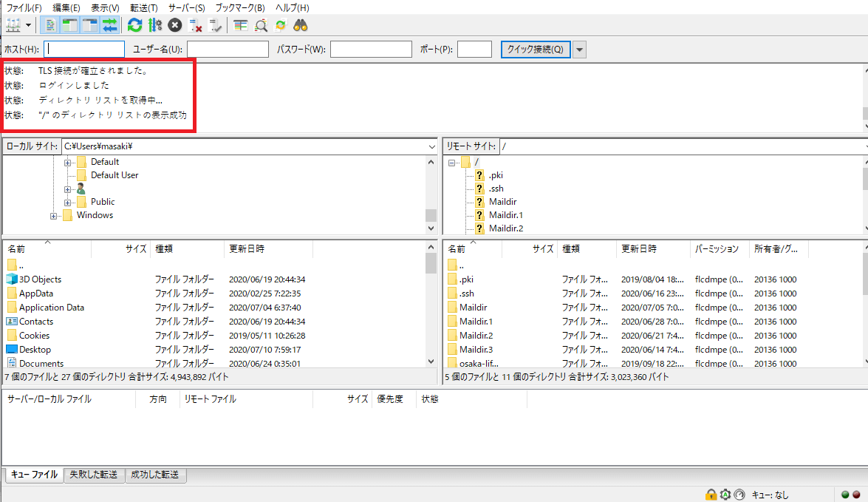The height and width of the screenshot is (502, 868).
Task: Click the クイック接続 button
Action: point(536,49)
